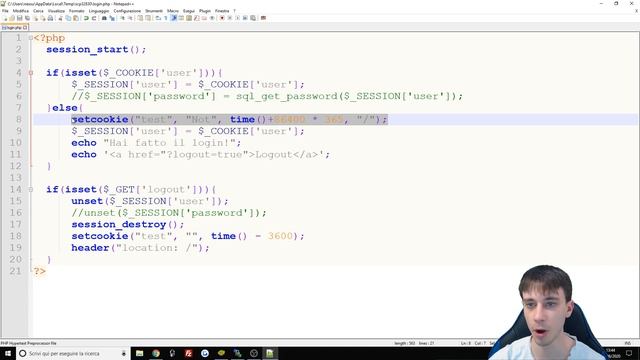The image size is (640, 360).
Task: Open Folder as Workspace toolbar icon
Action: 204,18
